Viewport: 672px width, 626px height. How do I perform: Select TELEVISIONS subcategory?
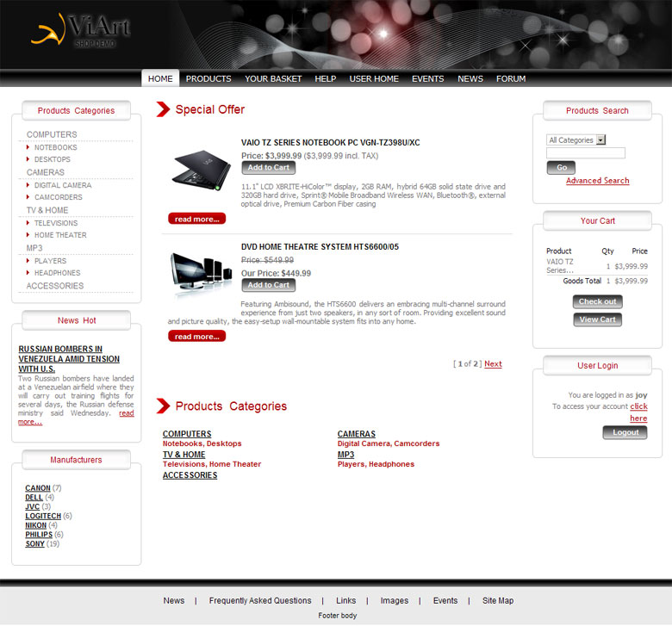pyautogui.click(x=56, y=223)
